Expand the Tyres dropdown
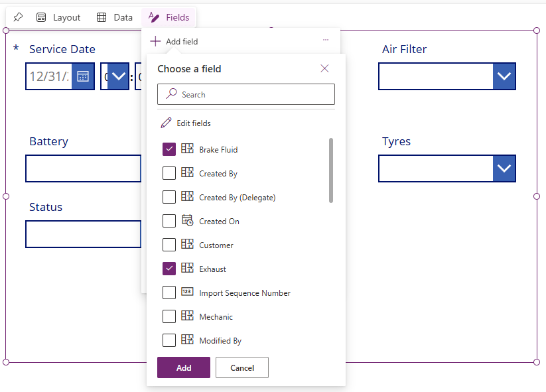This screenshot has height=392, width=546. pos(504,168)
